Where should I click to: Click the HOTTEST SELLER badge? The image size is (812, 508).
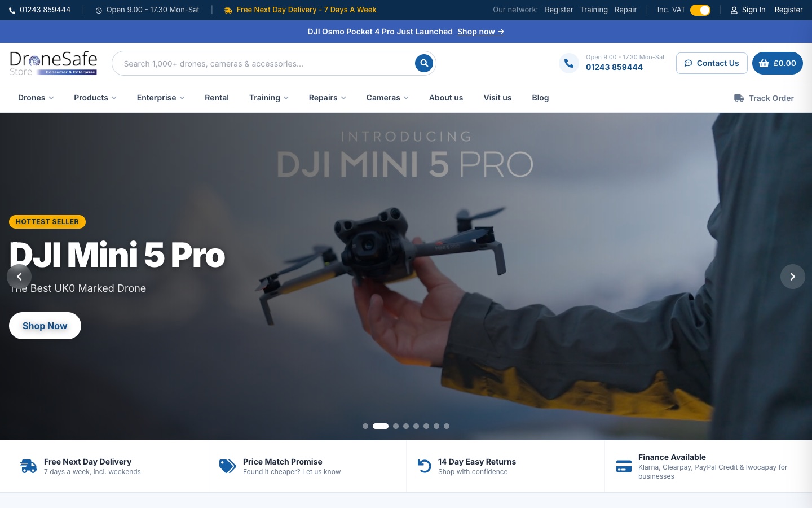coord(47,222)
